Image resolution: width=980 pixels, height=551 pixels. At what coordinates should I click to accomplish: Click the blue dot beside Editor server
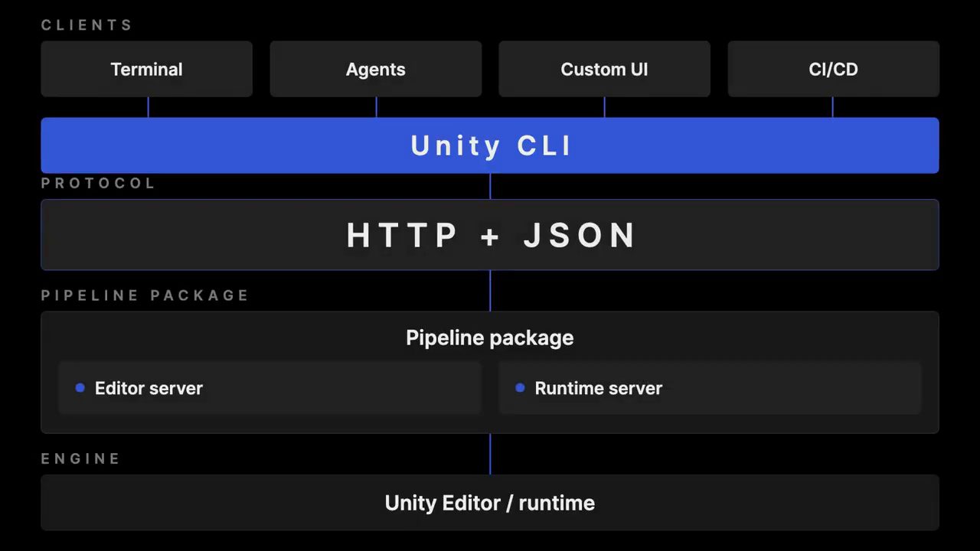pyautogui.click(x=80, y=388)
